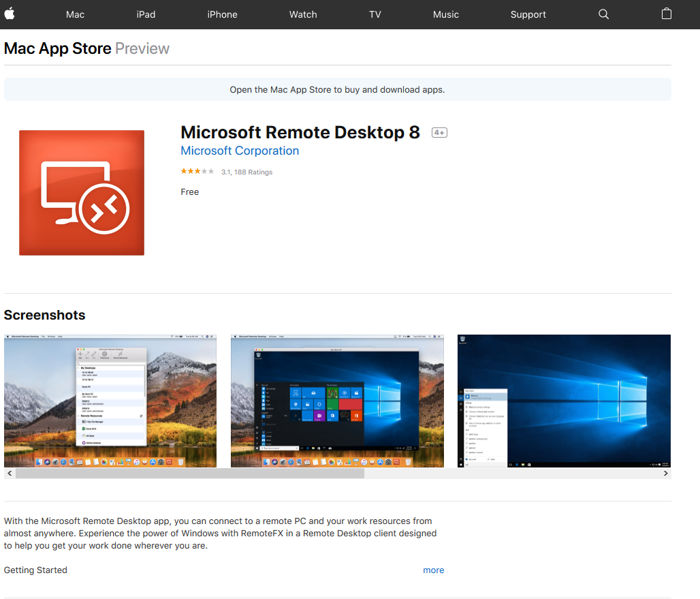
Task: Open the iPhone menu item
Action: pos(222,14)
